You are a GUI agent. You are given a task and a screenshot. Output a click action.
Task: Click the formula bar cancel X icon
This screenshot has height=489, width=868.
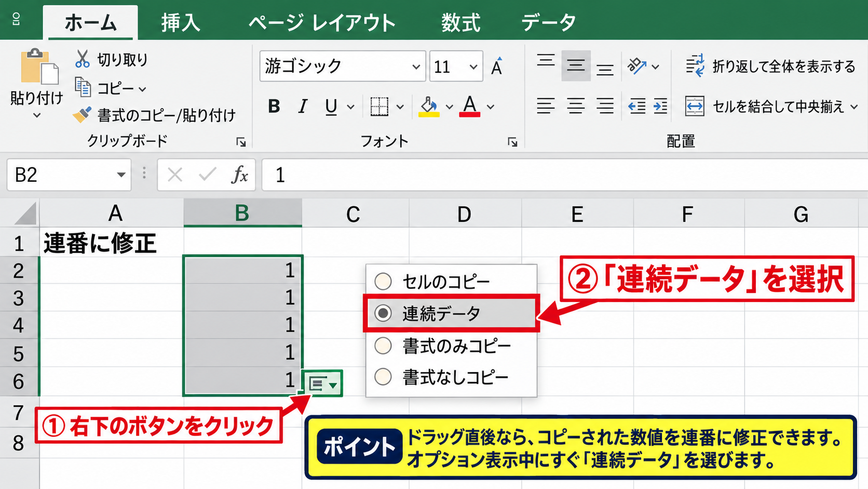[x=175, y=175]
